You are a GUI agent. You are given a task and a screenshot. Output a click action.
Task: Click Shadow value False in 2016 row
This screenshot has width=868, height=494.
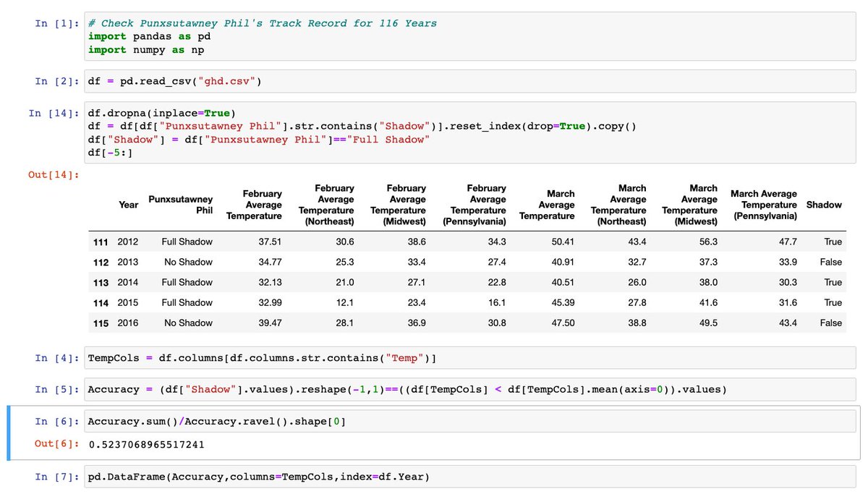click(x=831, y=323)
